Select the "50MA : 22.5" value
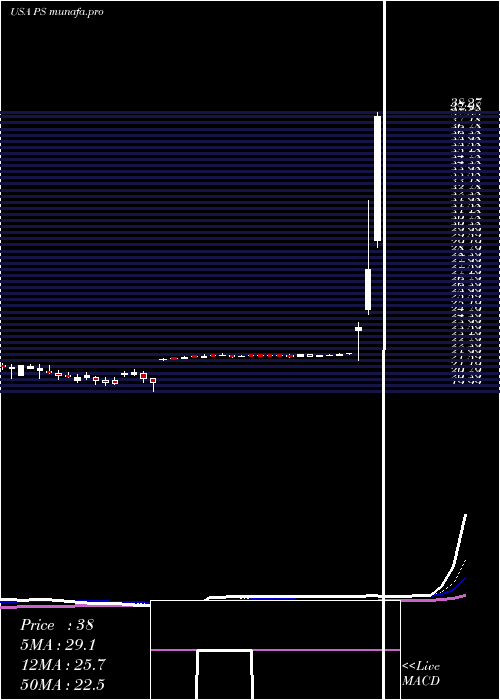This screenshot has width=500, height=700. [62, 685]
